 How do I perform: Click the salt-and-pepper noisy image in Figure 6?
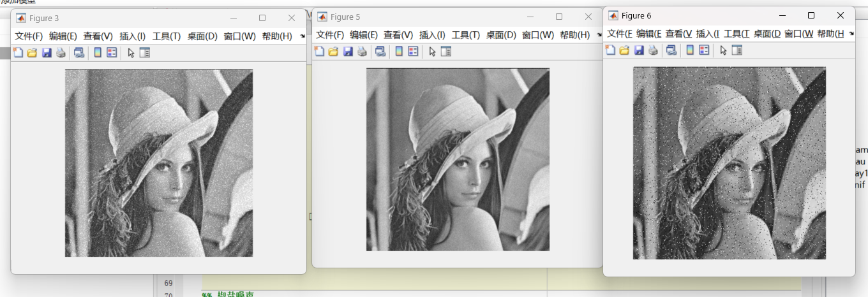(729, 163)
